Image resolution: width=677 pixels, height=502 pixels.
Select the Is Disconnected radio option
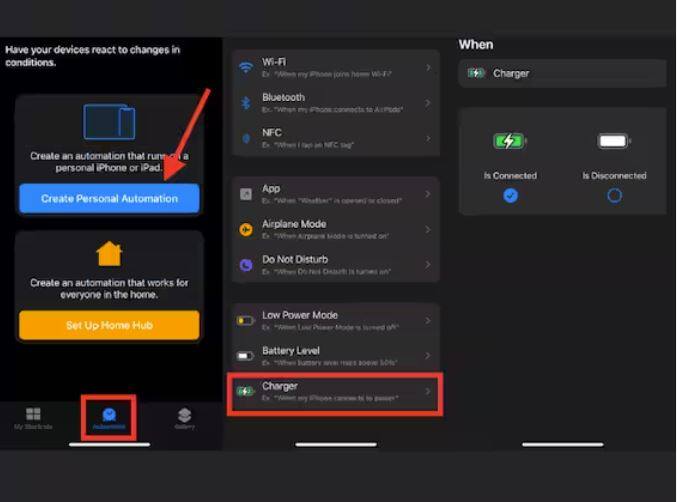click(614, 196)
